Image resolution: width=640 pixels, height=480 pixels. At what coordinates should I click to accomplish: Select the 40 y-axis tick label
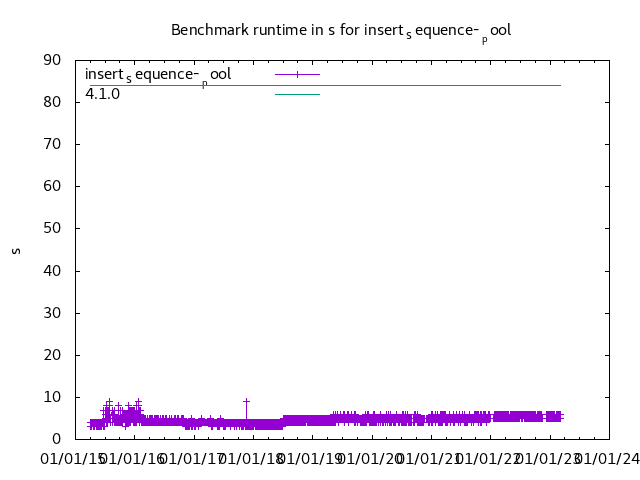coord(57,271)
